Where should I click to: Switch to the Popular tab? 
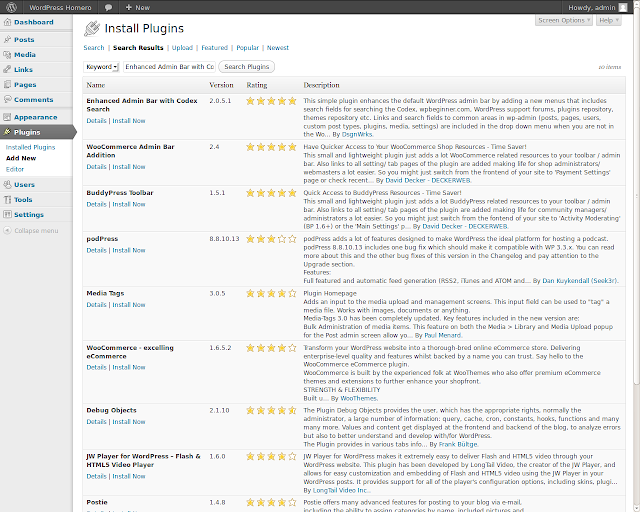click(247, 48)
